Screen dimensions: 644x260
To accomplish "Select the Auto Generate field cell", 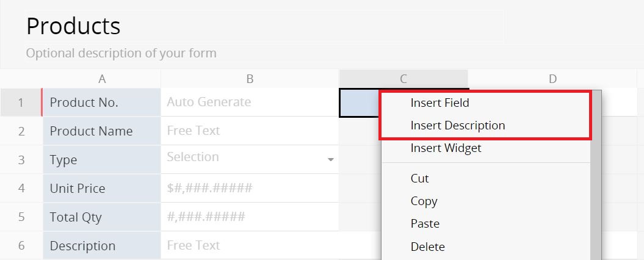I will 250,102.
